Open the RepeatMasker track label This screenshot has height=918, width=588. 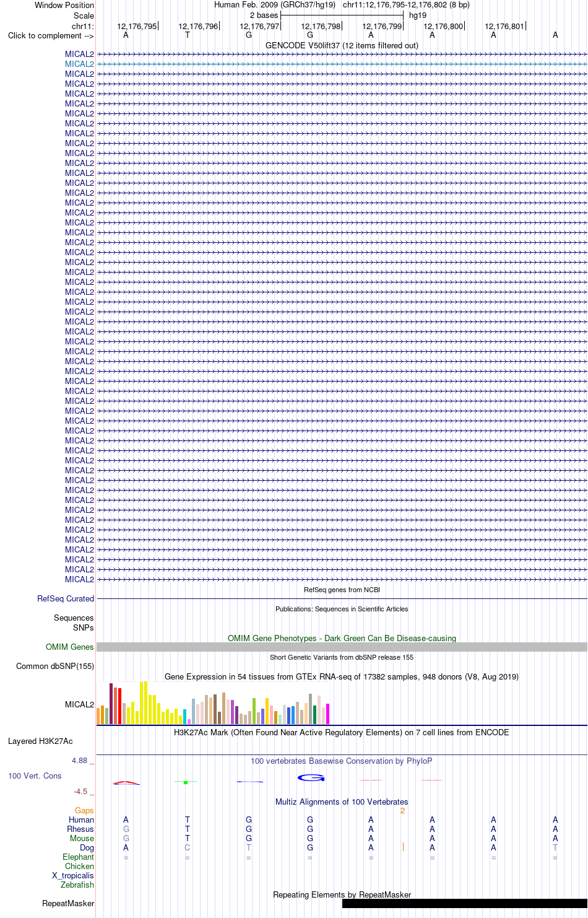click(68, 903)
